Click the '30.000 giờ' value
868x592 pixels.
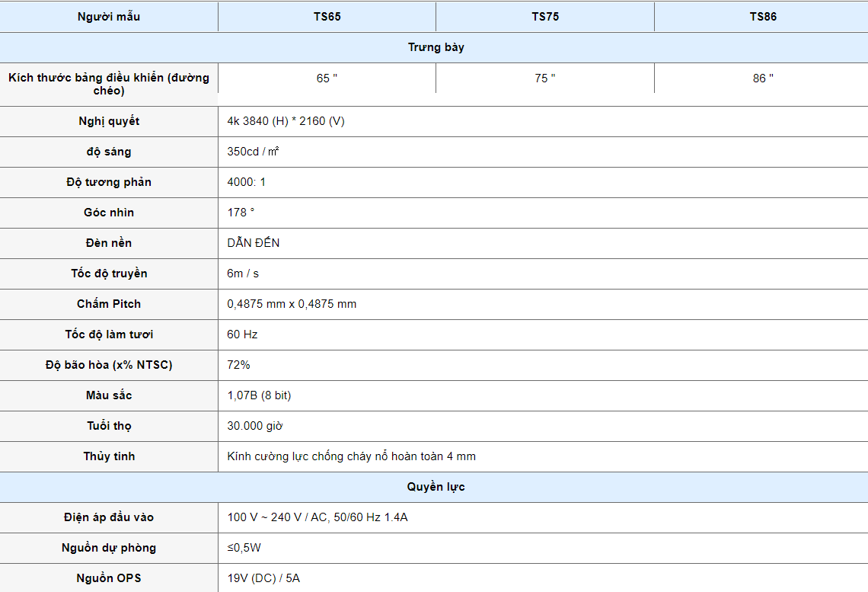click(255, 426)
